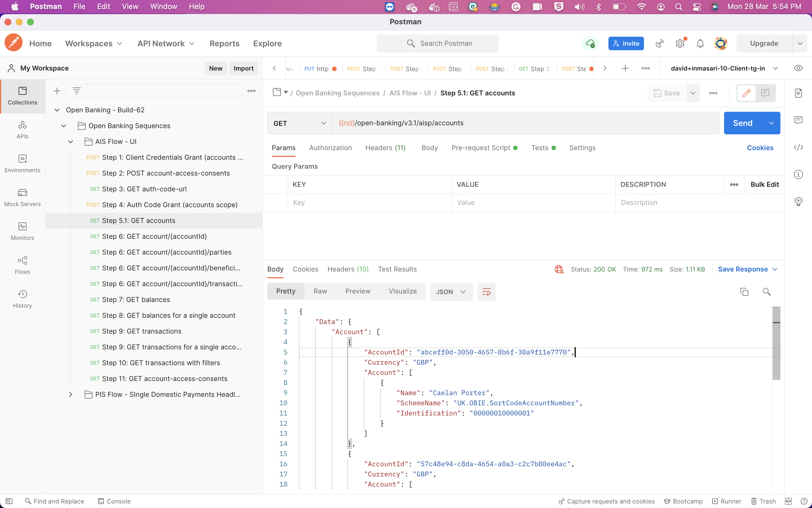The width and height of the screenshot is (812, 508).
Task: Select the Raw response view
Action: [321, 291]
